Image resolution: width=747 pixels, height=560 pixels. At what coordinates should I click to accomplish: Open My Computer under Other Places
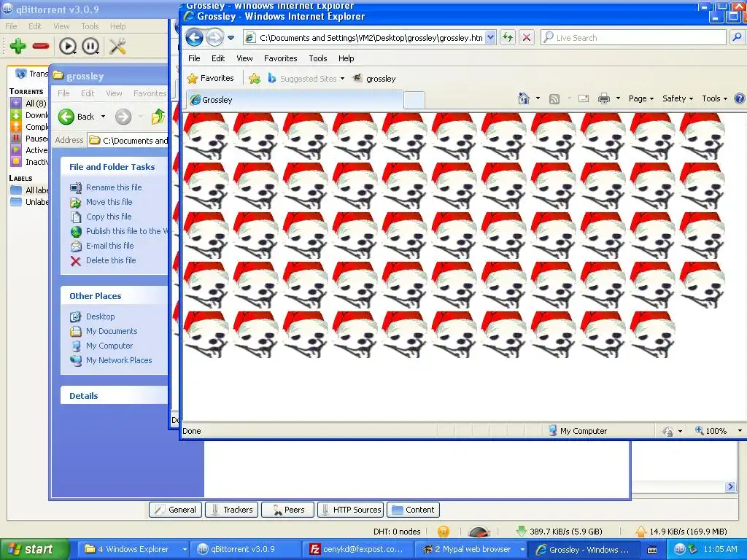(109, 346)
